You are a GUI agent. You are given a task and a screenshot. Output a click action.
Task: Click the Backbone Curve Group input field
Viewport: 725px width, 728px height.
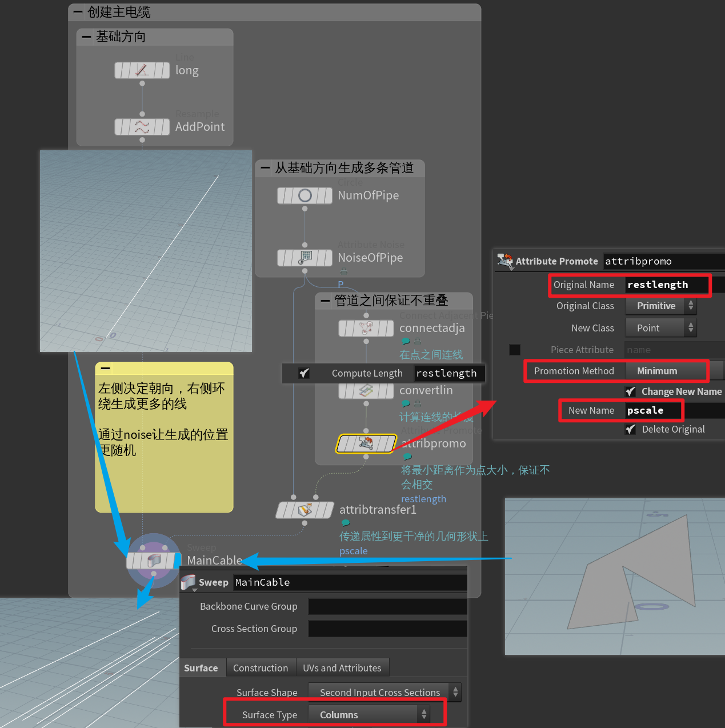click(x=387, y=606)
